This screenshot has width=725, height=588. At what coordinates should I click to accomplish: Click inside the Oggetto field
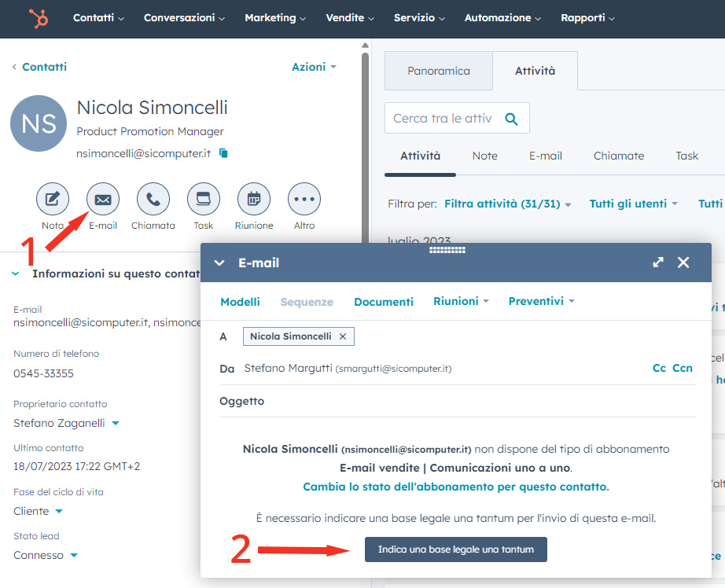[354, 401]
